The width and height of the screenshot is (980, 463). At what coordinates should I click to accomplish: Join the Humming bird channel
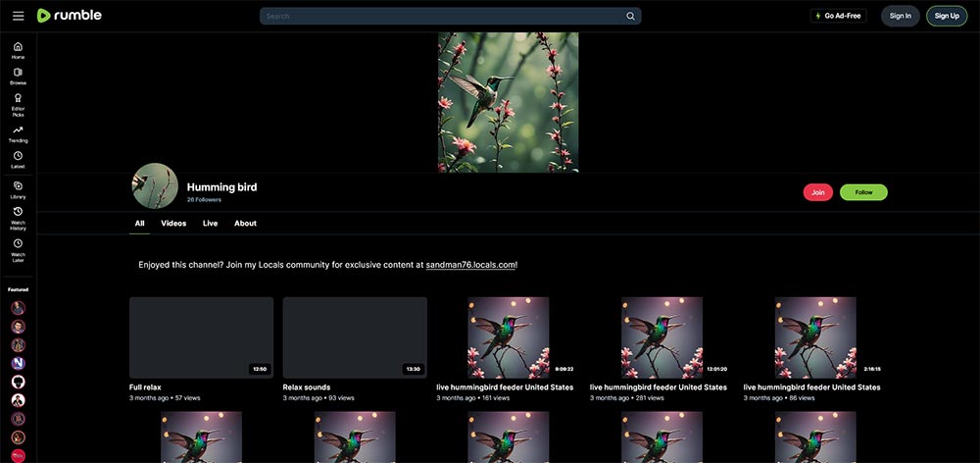818,192
